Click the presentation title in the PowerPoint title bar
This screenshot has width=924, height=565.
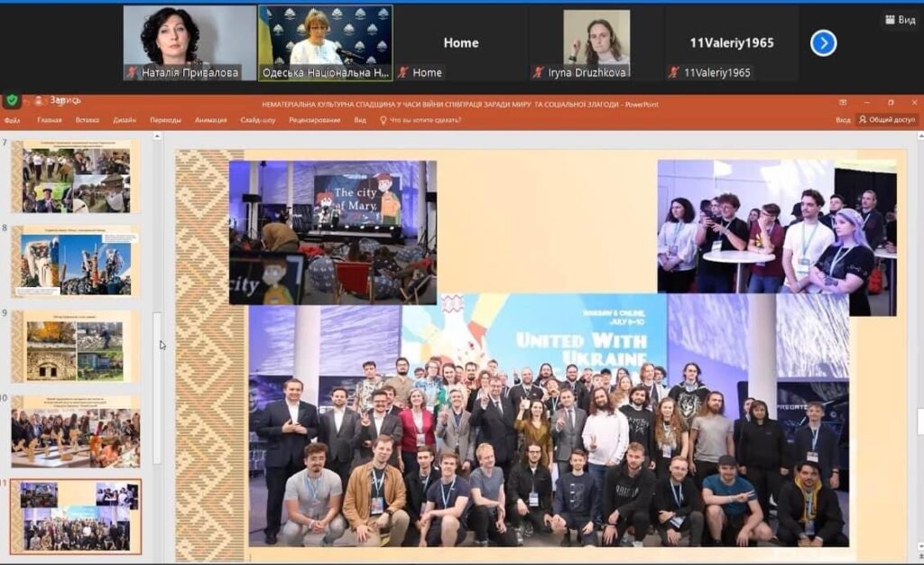(459, 105)
